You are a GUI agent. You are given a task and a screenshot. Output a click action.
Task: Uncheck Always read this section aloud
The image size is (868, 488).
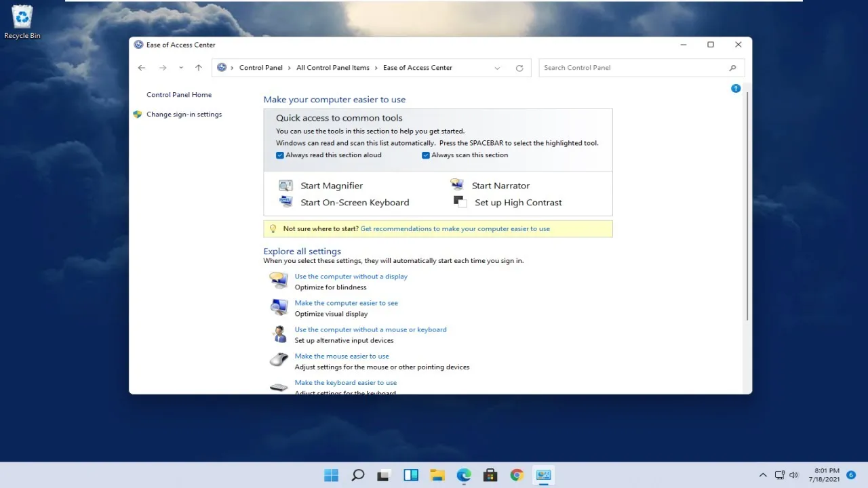(280, 155)
